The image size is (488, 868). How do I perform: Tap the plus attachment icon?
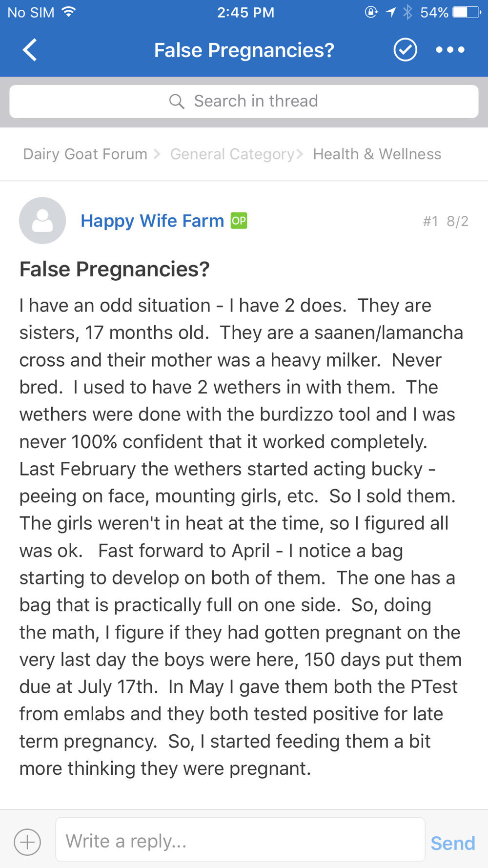pos(27,842)
